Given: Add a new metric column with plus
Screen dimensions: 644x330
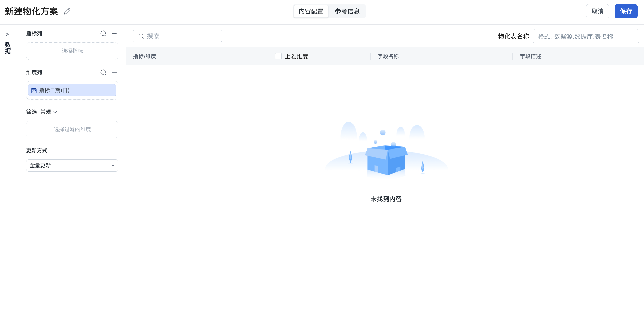Looking at the screenshot, I should pyautogui.click(x=114, y=34).
